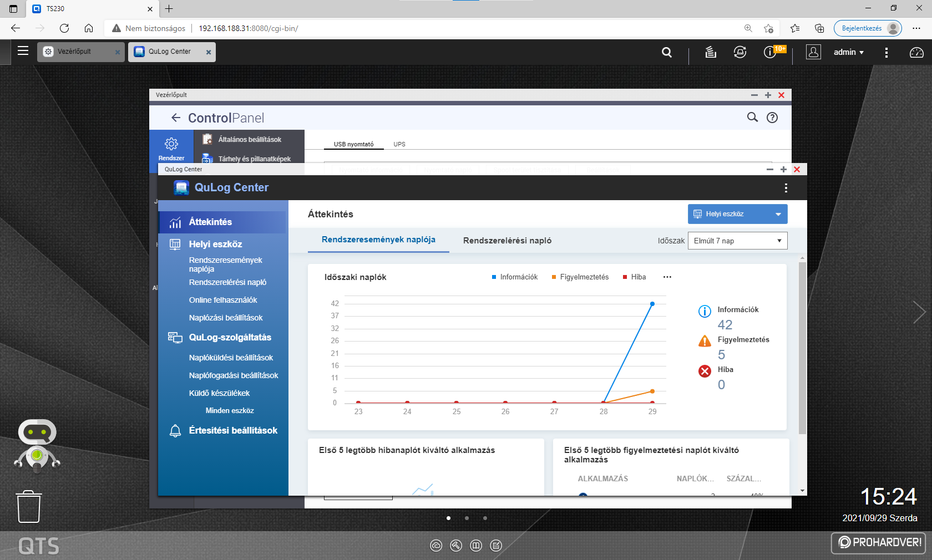Click the Információk info circle icon

[705, 311]
